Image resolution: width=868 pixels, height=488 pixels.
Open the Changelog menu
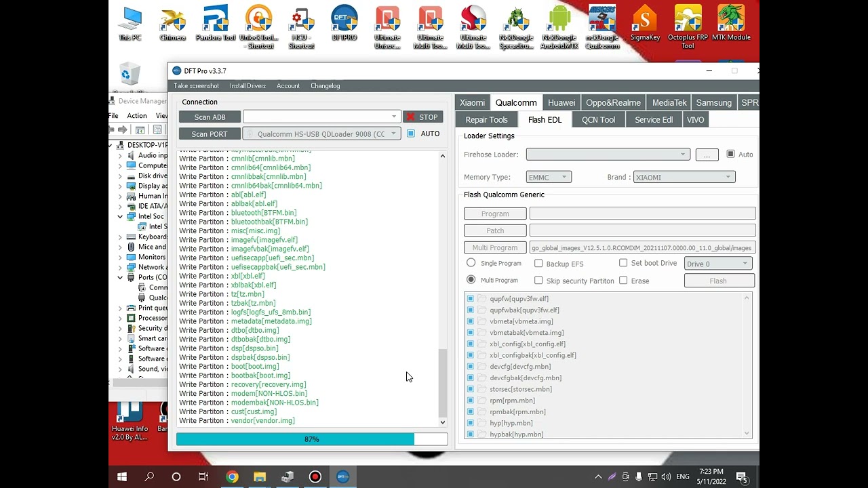point(325,86)
